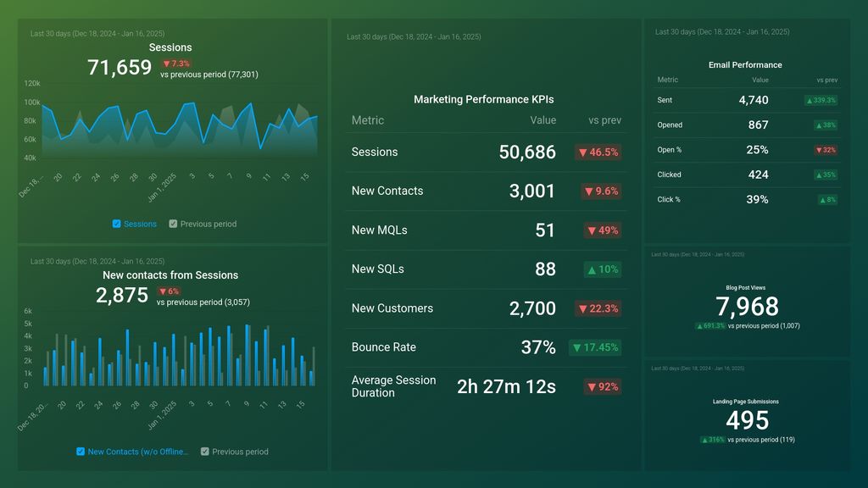
Task: Click the 6% decrease badge for New contacts
Action: click(170, 291)
